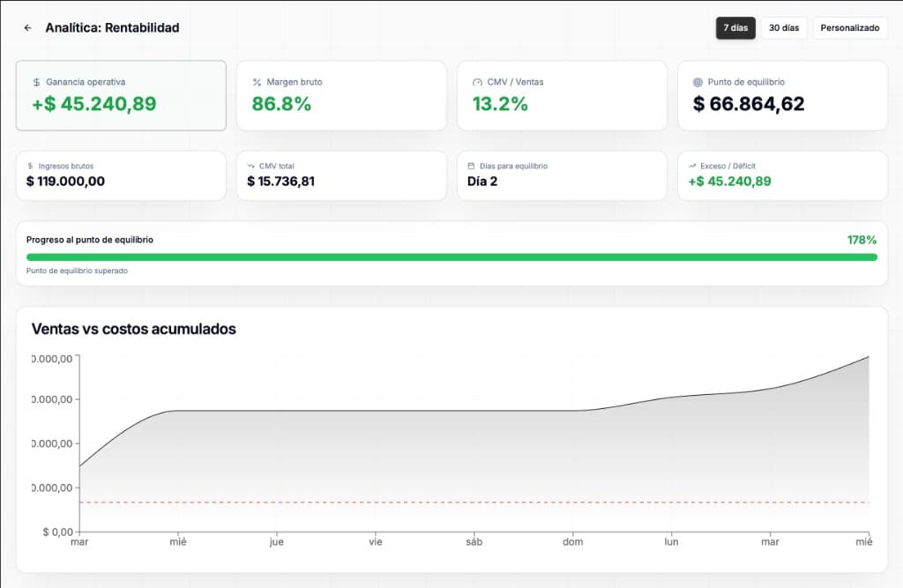Click the CMV / Ventas 13.2% value
903x588 pixels.
[500, 104]
